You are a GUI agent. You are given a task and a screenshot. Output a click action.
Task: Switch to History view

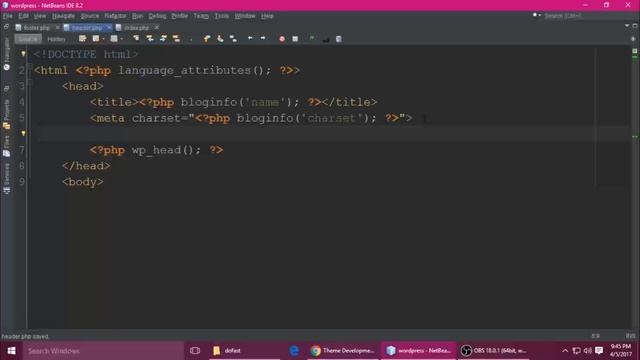[x=56, y=39]
